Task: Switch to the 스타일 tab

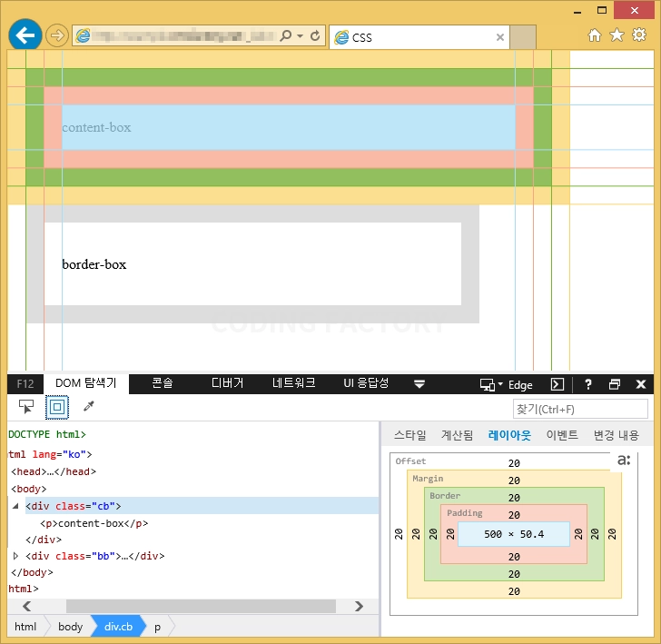Action: pyautogui.click(x=409, y=435)
